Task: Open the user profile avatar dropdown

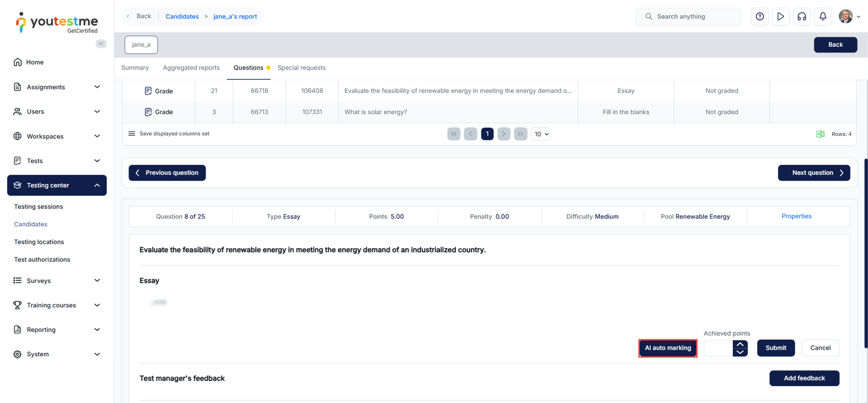Action: 849,16
